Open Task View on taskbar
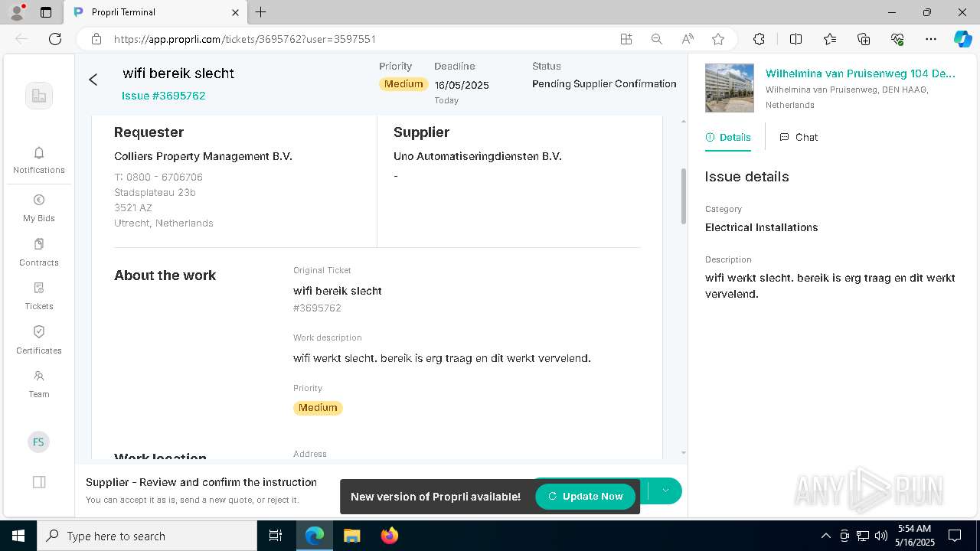Image resolution: width=980 pixels, height=551 pixels. point(276,536)
